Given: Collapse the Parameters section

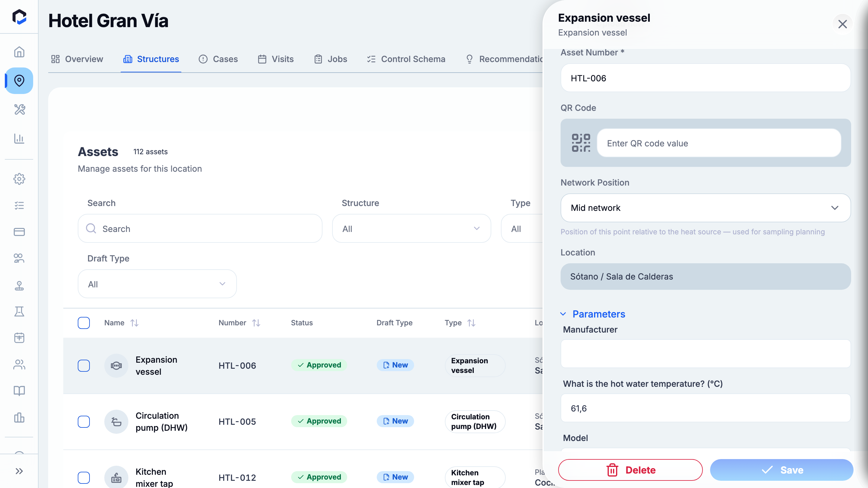Looking at the screenshot, I should pyautogui.click(x=593, y=314).
